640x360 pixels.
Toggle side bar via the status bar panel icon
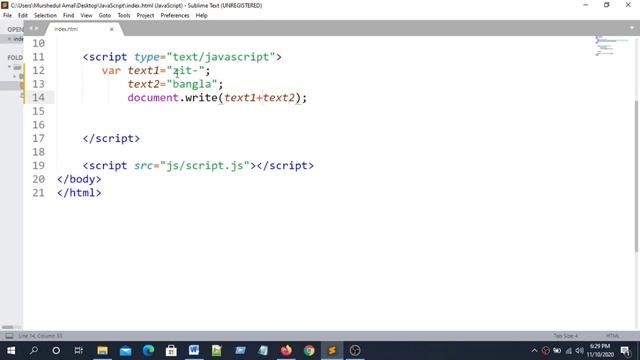coord(9,336)
